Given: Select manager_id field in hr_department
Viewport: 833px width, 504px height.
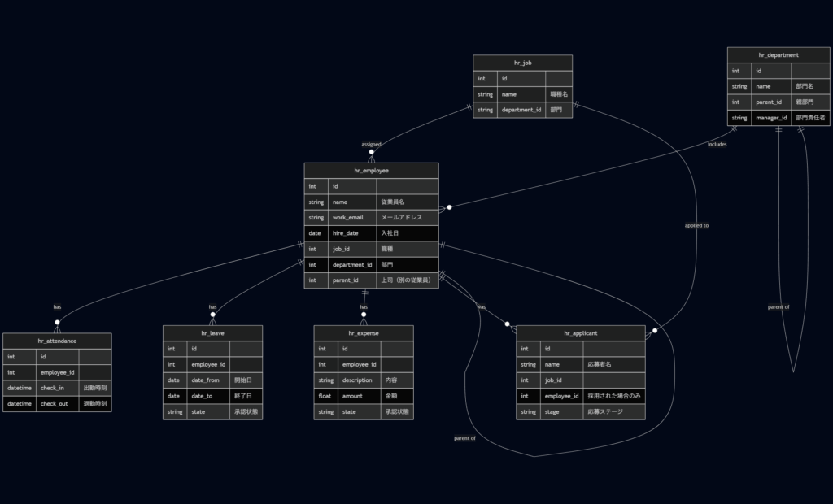Looking at the screenshot, I should (771, 118).
